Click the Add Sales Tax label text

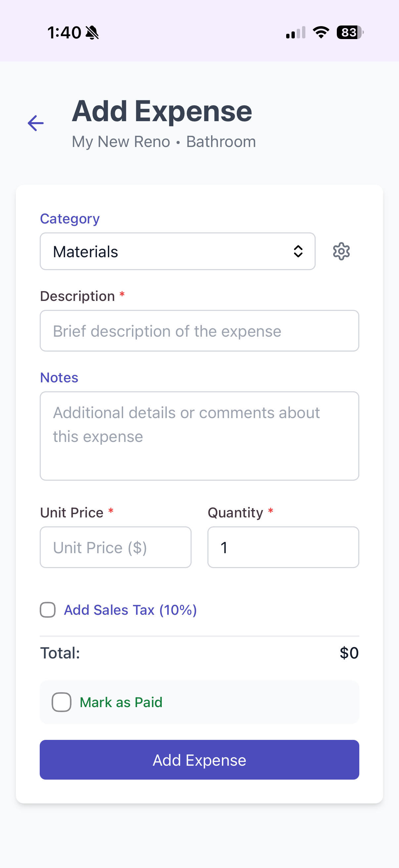(x=131, y=609)
